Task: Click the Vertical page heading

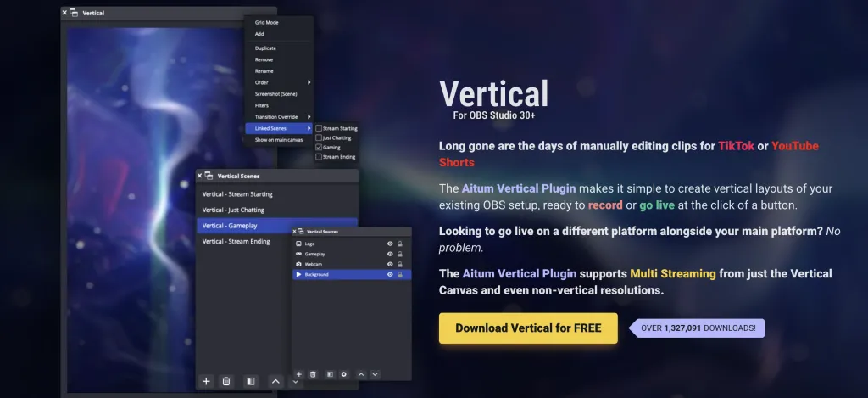Action: tap(494, 93)
